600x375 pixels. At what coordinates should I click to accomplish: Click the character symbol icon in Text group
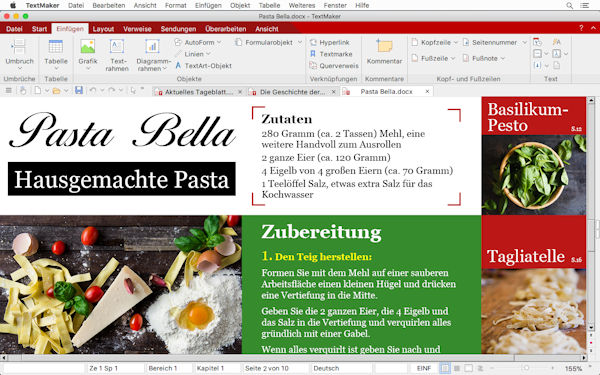557,42
